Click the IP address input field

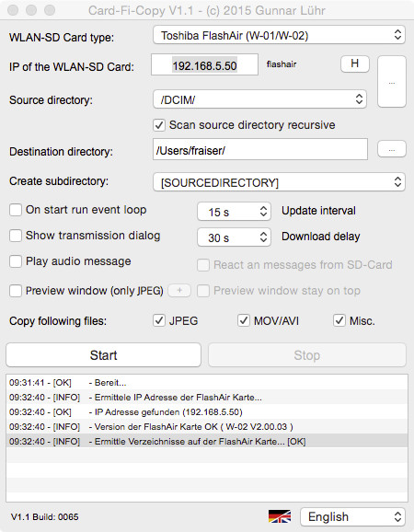204,64
